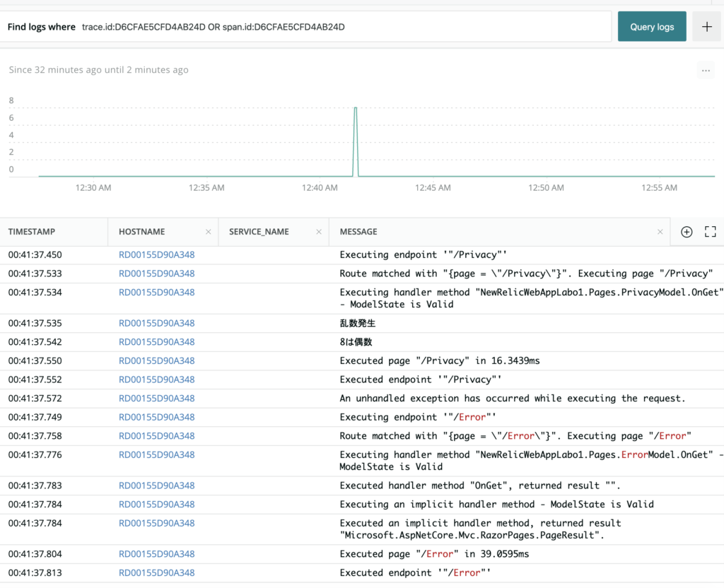Remove the HOSTNAME column

(209, 232)
